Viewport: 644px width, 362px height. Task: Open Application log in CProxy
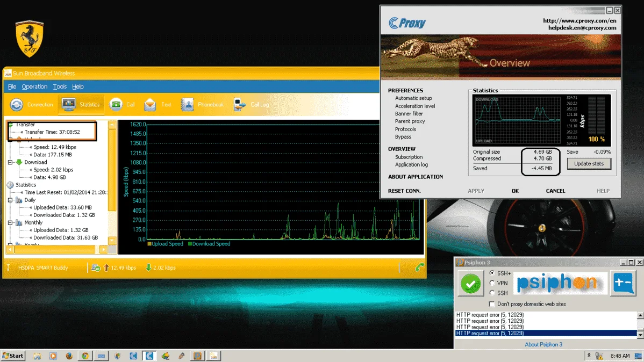(x=411, y=164)
